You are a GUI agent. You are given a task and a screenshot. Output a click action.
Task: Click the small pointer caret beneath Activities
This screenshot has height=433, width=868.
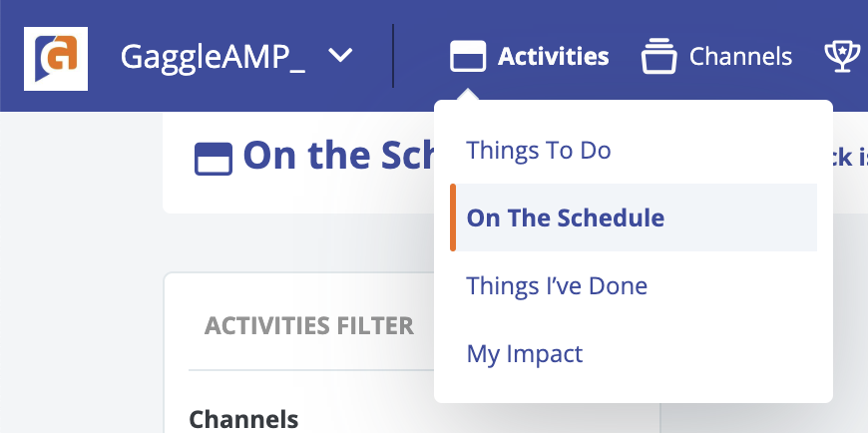[x=468, y=95]
